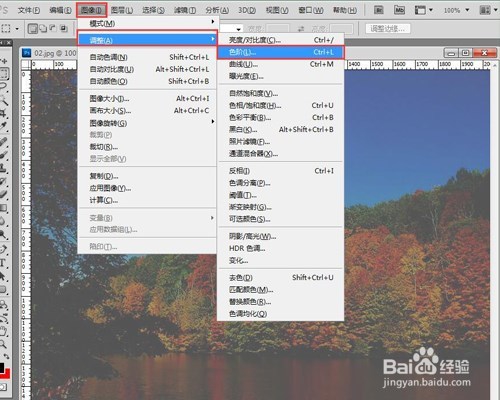Launch Adobe Bridge (Br) from the app bar
Screen dimensions: 500x400
pyautogui.click(x=379, y=10)
